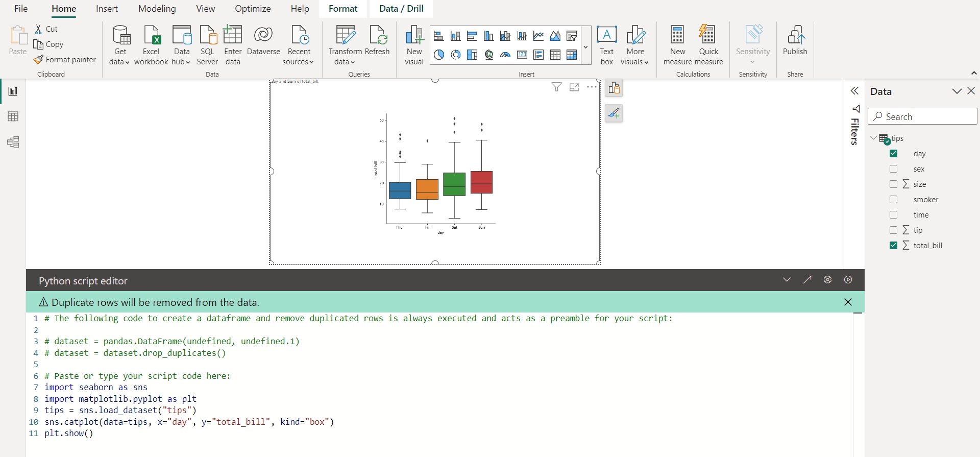Add a Text box
Viewport: 980px width, 457px height.
(607, 45)
